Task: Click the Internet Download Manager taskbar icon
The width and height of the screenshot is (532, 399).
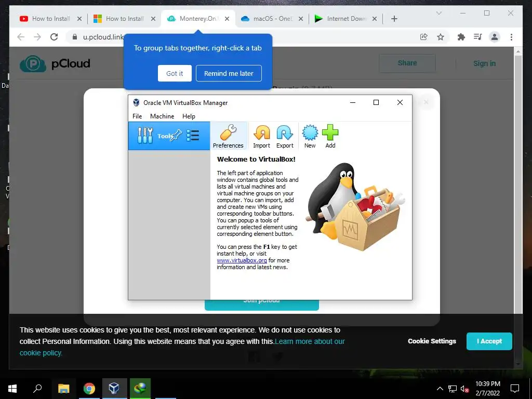Action: click(140, 389)
